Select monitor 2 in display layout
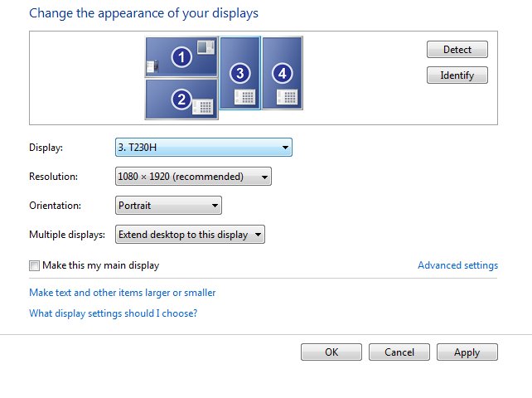This screenshot has height=398, width=532. tap(181, 99)
